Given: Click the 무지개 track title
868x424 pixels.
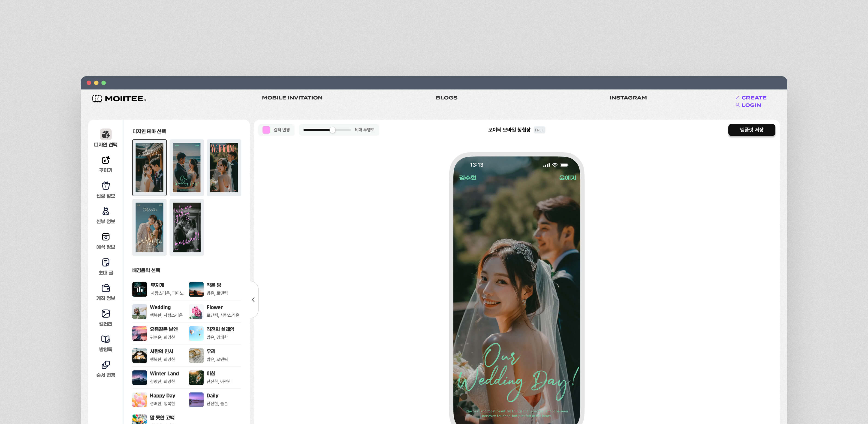Looking at the screenshot, I should [x=157, y=285].
